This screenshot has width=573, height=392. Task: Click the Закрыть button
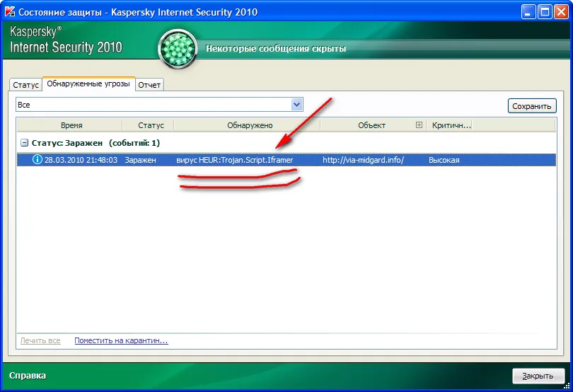pyautogui.click(x=538, y=376)
